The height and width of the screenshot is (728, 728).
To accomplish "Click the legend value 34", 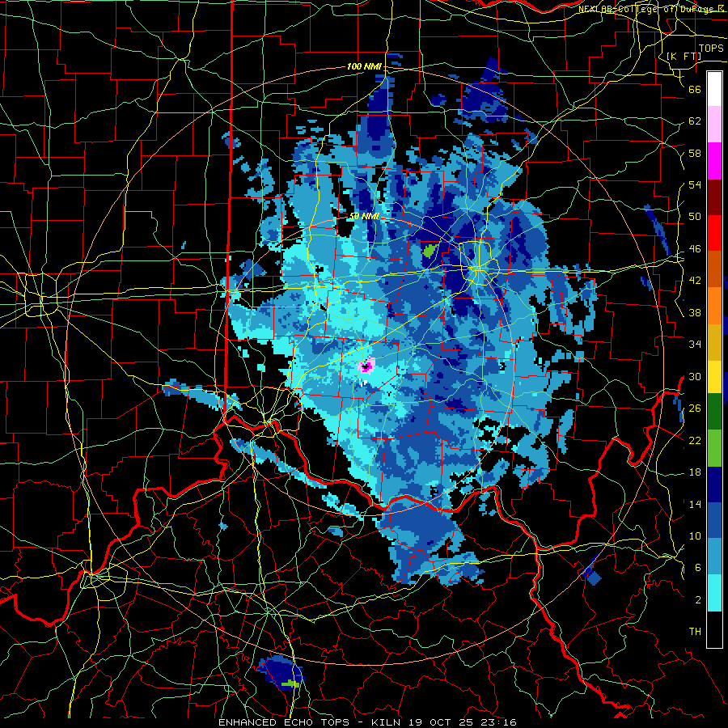I will [x=695, y=344].
